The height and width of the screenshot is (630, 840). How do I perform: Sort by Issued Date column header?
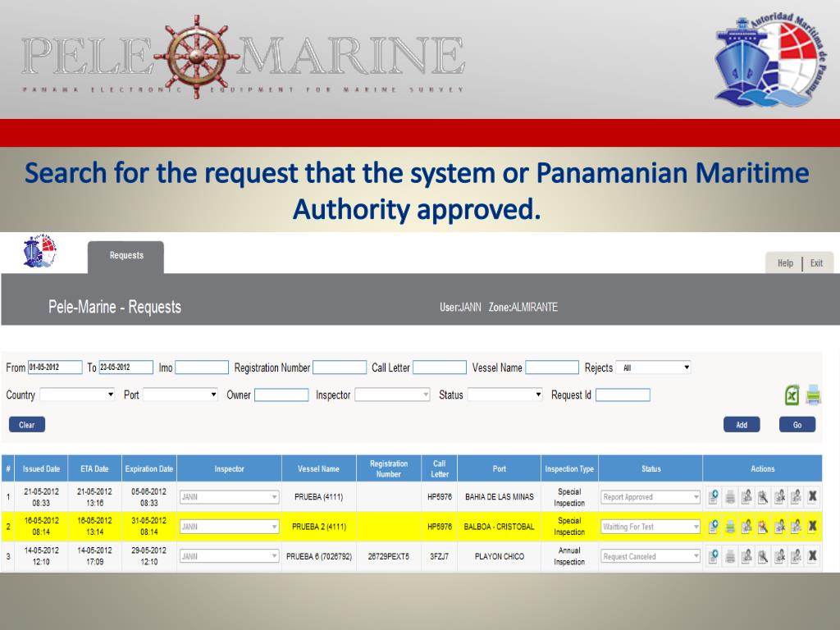click(41, 468)
